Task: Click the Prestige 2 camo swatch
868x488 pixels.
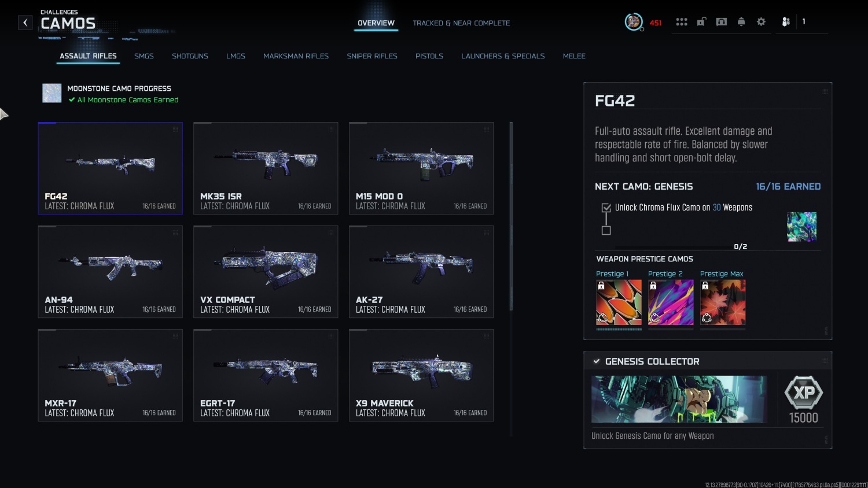Action: (x=671, y=302)
